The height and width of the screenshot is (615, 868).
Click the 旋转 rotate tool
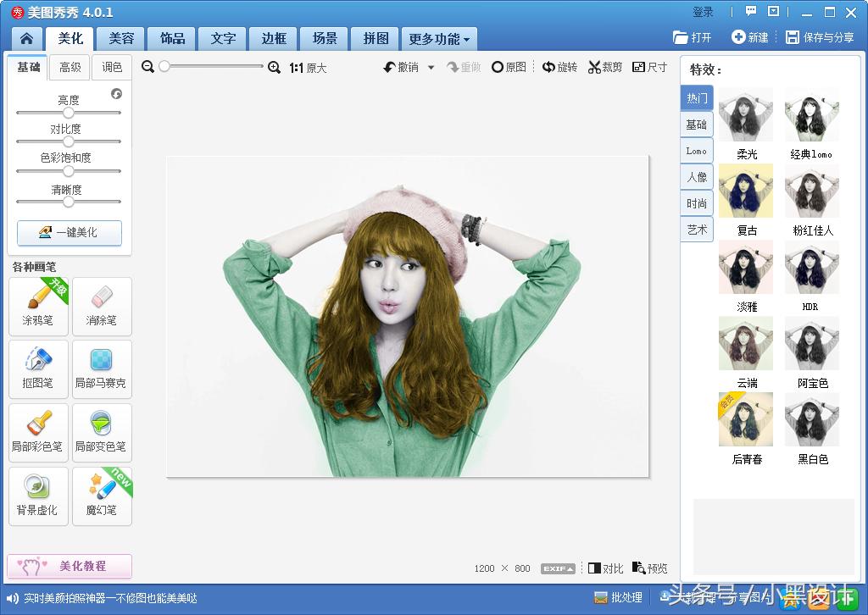point(559,67)
